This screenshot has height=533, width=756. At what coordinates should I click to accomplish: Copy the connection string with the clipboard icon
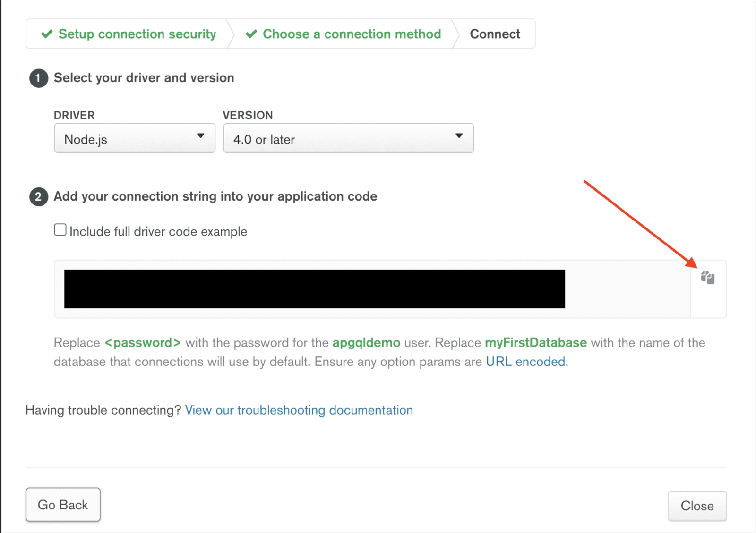tap(707, 278)
